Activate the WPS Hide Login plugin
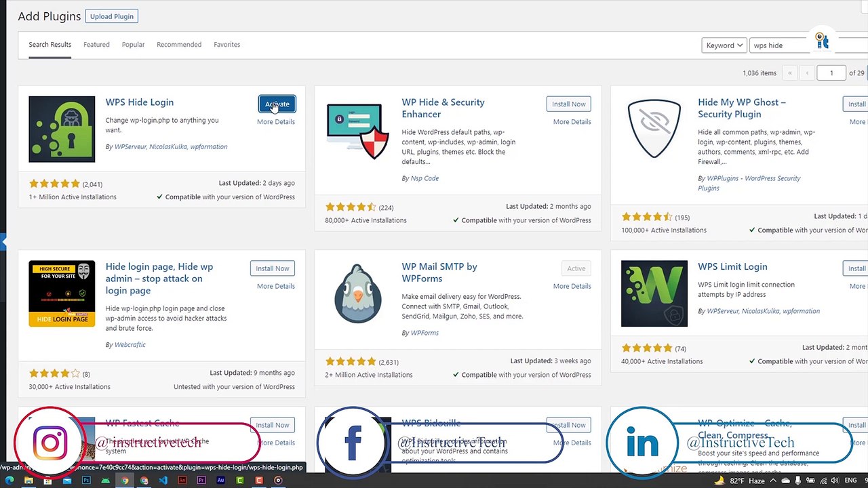The image size is (868, 488). point(277,104)
